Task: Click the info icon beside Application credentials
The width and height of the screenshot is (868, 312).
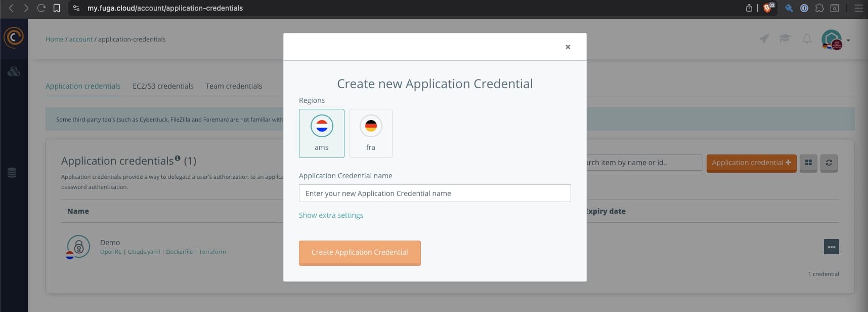Action: (x=178, y=158)
